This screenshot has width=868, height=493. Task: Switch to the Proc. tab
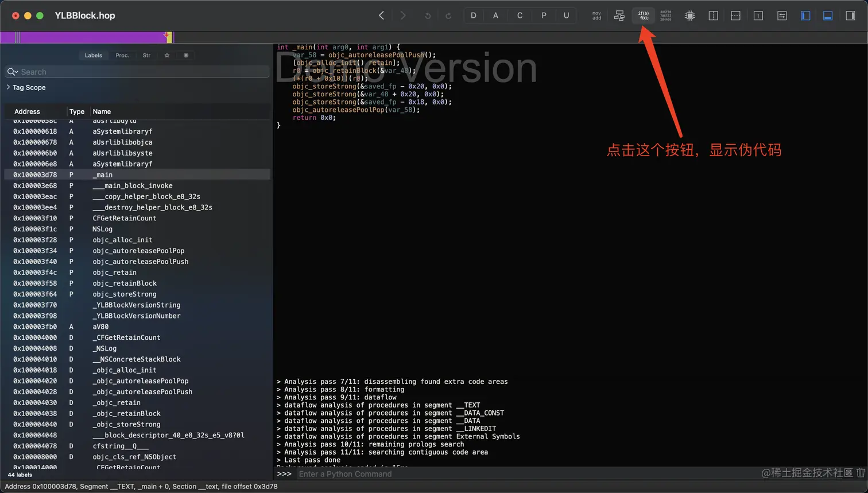click(122, 56)
